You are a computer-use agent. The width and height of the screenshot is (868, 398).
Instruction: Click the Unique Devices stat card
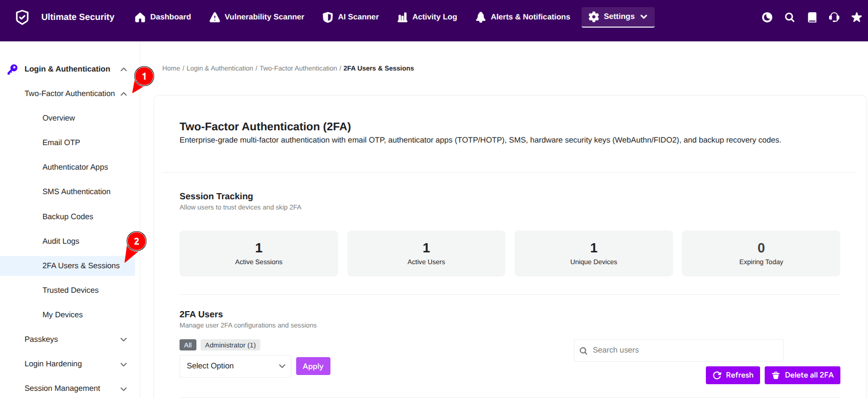pos(594,253)
